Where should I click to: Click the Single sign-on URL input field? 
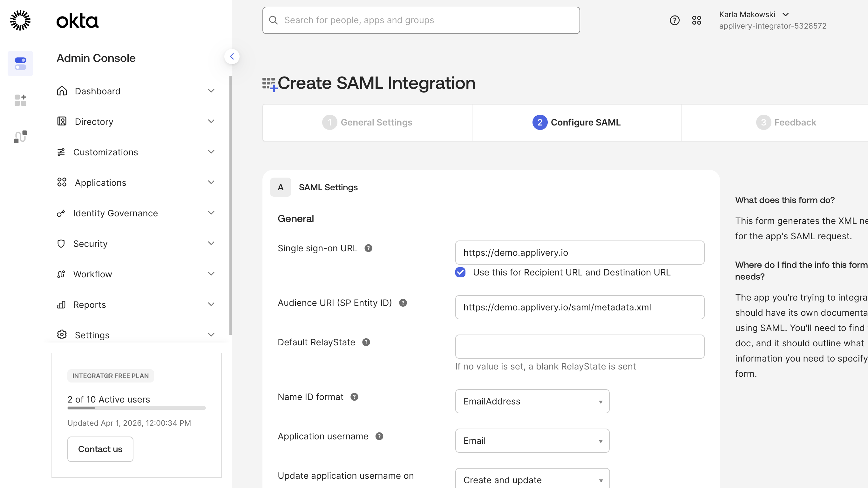pos(579,253)
